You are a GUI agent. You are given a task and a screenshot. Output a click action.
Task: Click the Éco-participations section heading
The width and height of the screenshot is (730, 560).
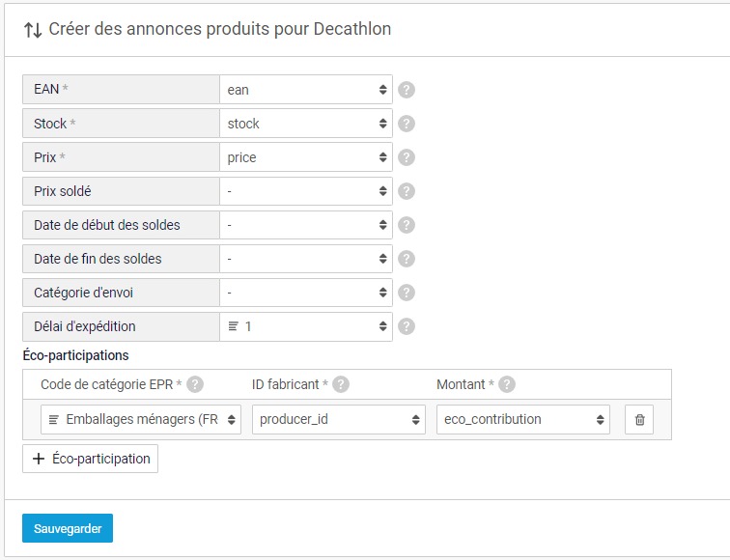[x=76, y=355]
